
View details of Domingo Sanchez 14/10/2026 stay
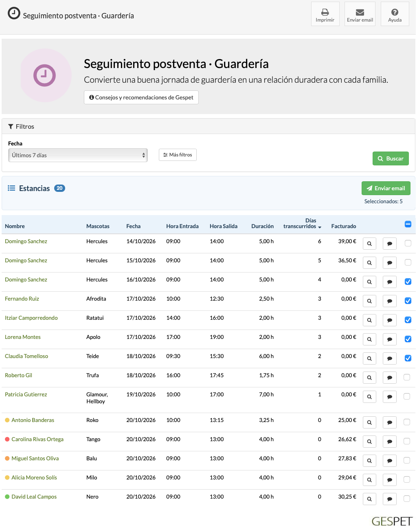click(x=369, y=244)
